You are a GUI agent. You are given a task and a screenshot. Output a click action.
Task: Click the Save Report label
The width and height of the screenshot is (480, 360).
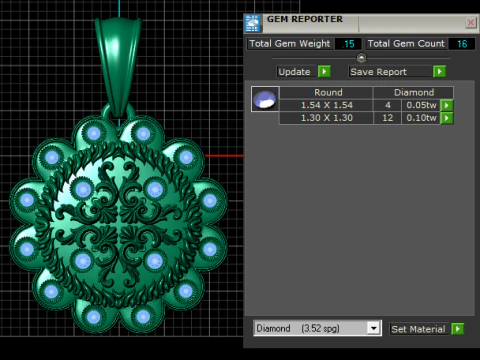pyautogui.click(x=390, y=72)
